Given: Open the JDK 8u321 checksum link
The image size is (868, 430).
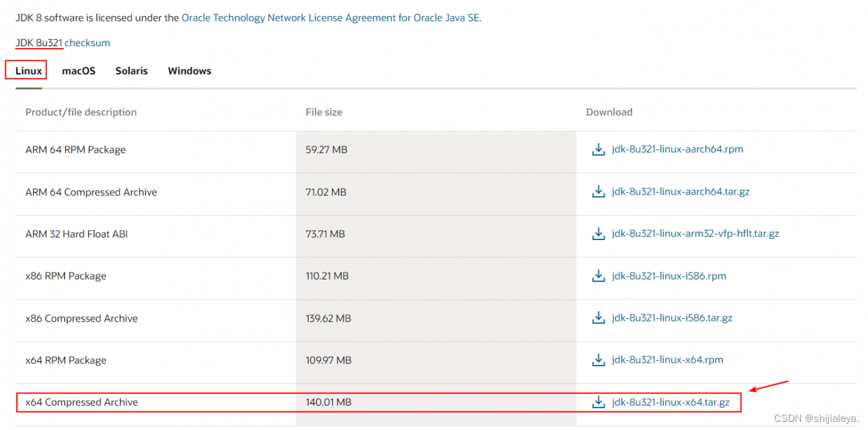Looking at the screenshot, I should pos(87,43).
